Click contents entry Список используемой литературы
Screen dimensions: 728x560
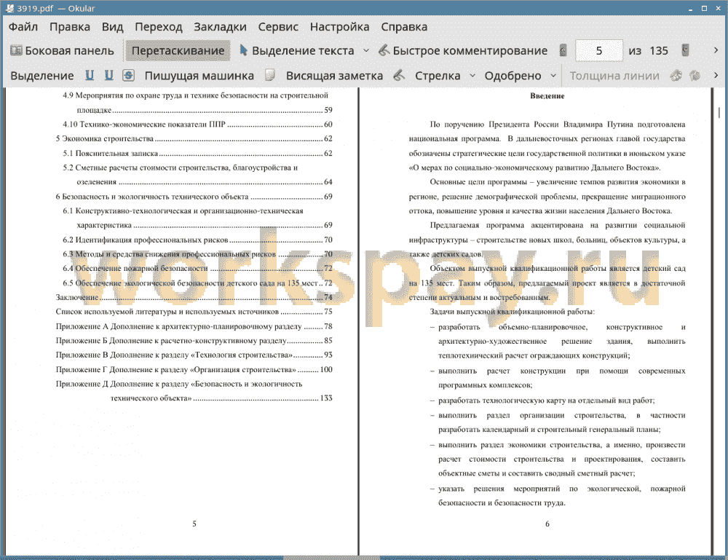[194, 312]
